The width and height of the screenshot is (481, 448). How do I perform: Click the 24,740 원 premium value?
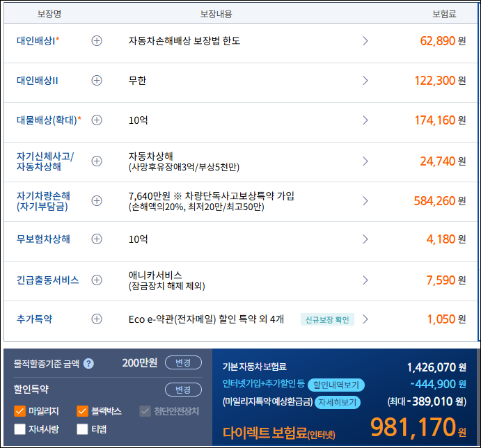443,161
